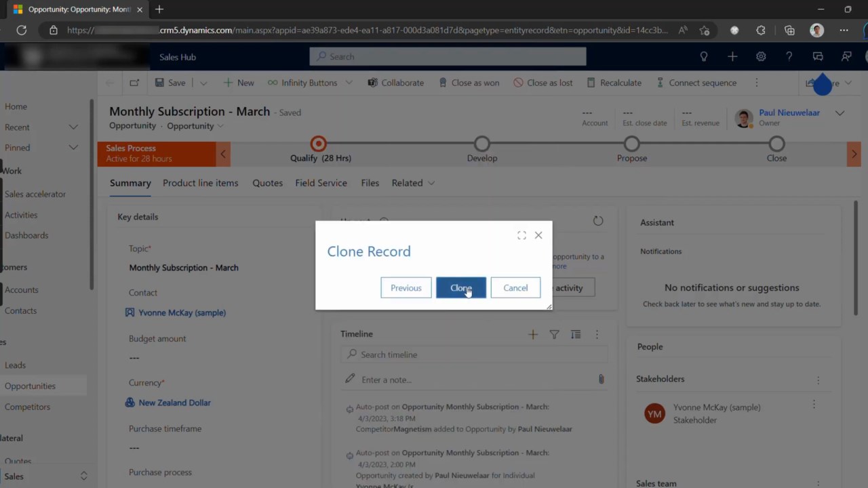Cancel the Clone Record dialog
The image size is (868, 488).
(x=515, y=287)
